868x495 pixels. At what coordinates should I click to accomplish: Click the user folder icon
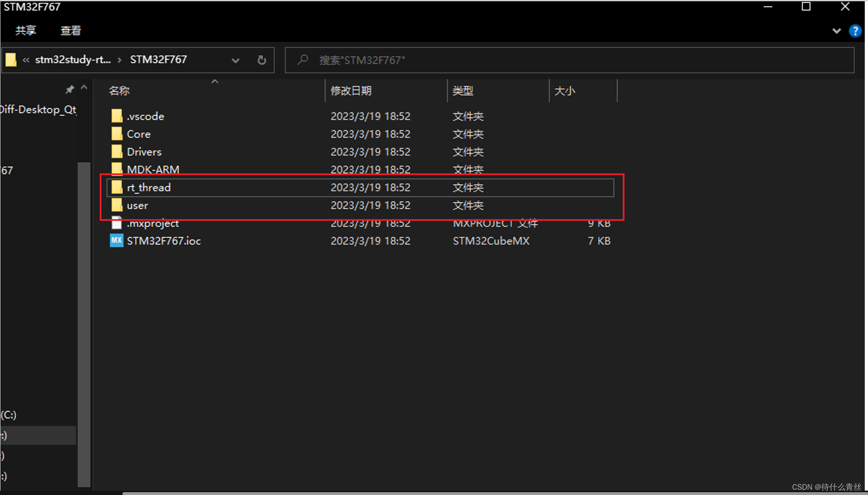[116, 205]
